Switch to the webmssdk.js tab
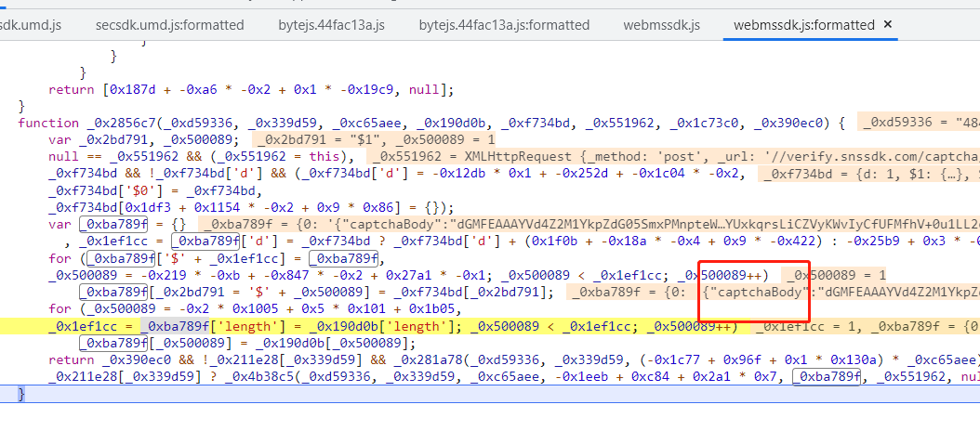The image size is (980, 431). 661,25
